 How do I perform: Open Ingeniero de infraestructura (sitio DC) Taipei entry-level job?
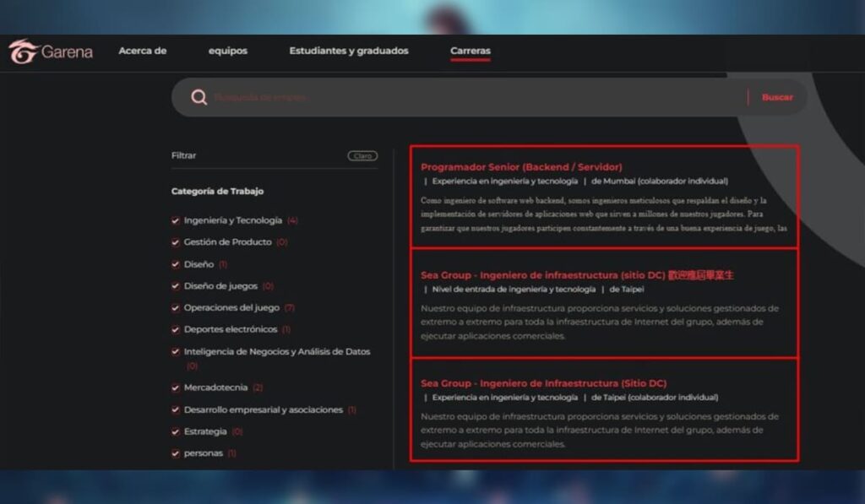(577, 275)
